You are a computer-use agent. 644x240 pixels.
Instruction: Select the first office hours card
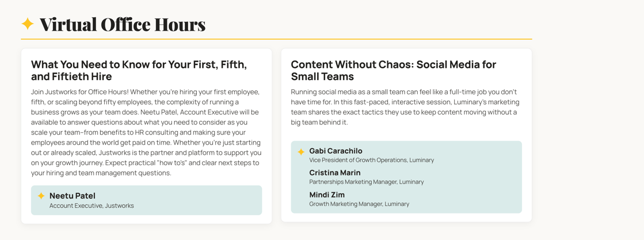147,136
